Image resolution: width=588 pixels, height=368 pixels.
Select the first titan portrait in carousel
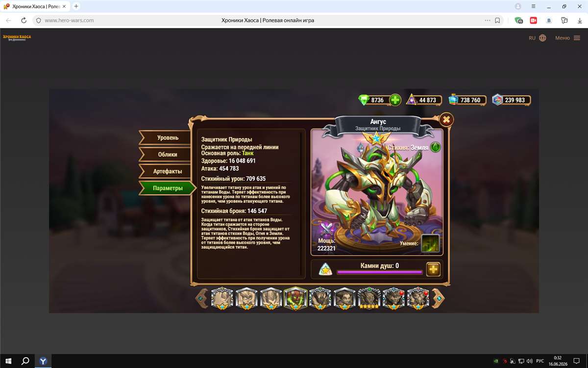[222, 298]
